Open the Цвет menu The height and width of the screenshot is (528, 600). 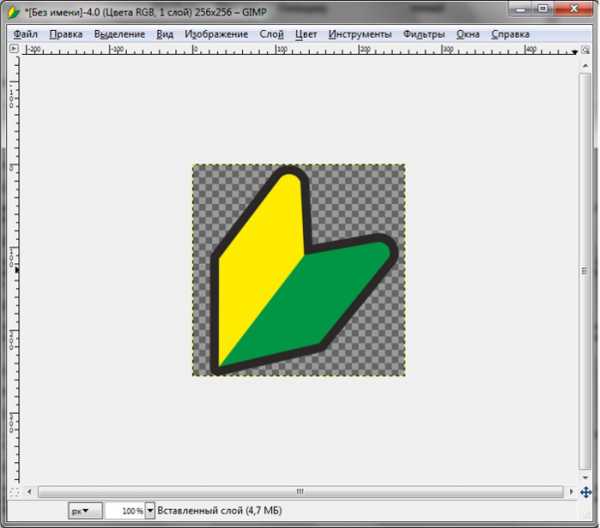point(306,34)
